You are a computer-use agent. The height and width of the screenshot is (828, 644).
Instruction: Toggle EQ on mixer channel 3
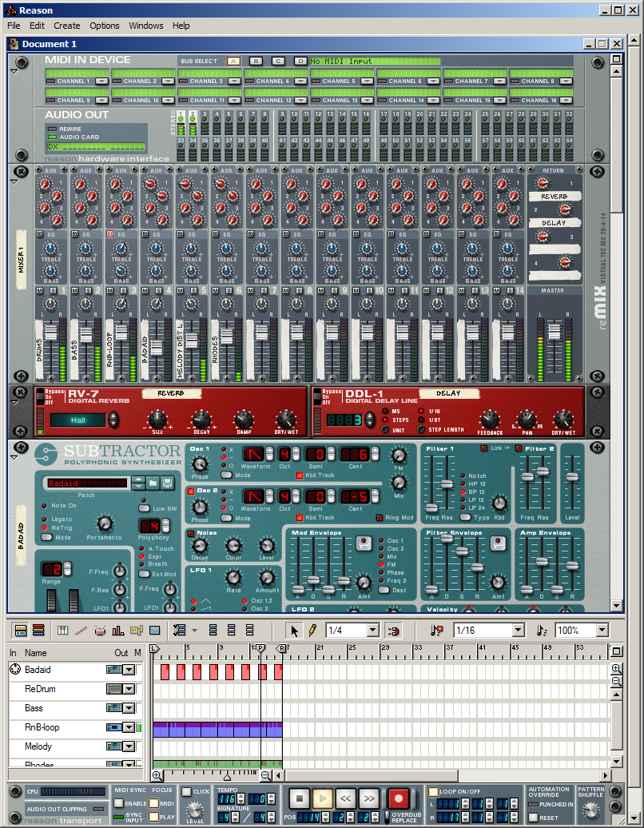click(x=109, y=234)
